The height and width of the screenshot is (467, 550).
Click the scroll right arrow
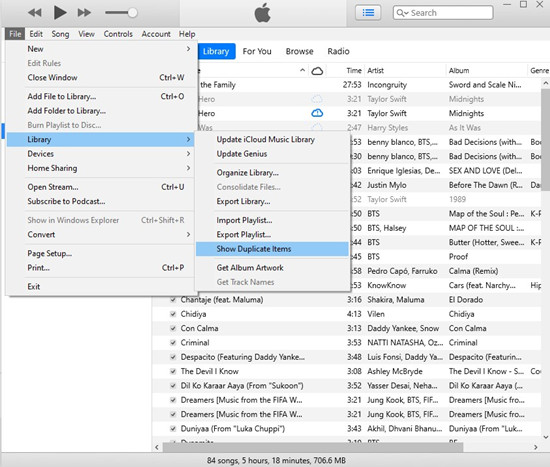pos(535,447)
